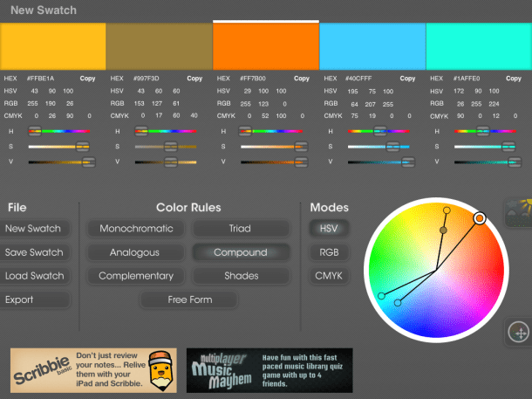Click Save Swatch
532x399 pixels.
coord(34,252)
